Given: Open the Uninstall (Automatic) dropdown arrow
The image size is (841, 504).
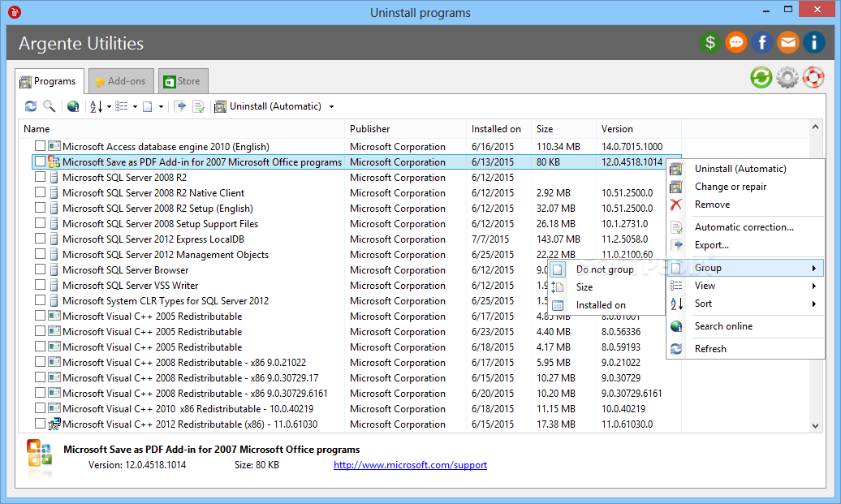Looking at the screenshot, I should (331, 106).
